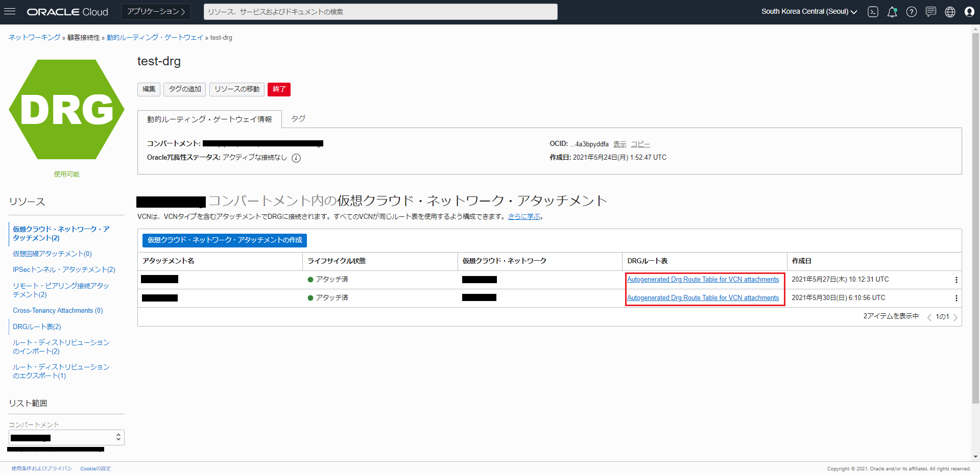Open actions menu for the 10:12:31 UTC attachment
This screenshot has height=475, width=980.
(x=956, y=280)
